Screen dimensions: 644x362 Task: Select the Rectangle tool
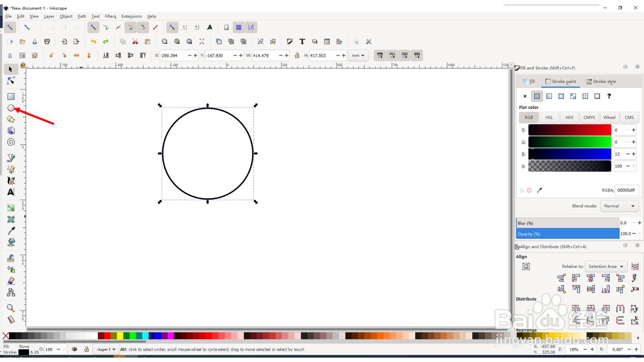tap(11, 97)
